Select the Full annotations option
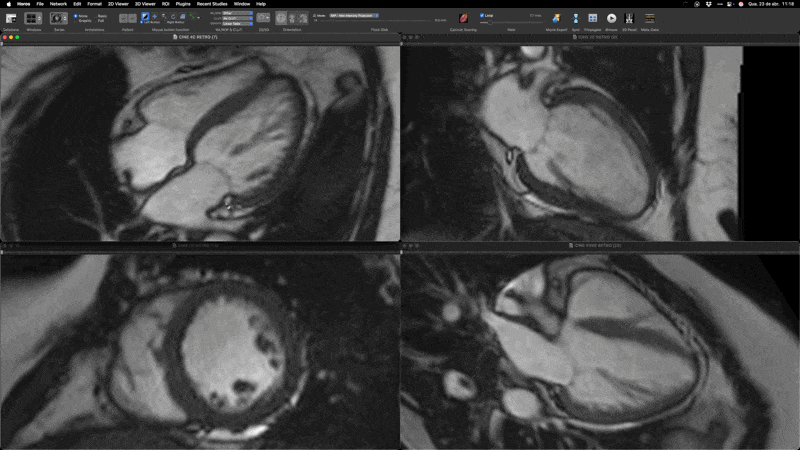This screenshot has width=800, height=450. point(99,20)
